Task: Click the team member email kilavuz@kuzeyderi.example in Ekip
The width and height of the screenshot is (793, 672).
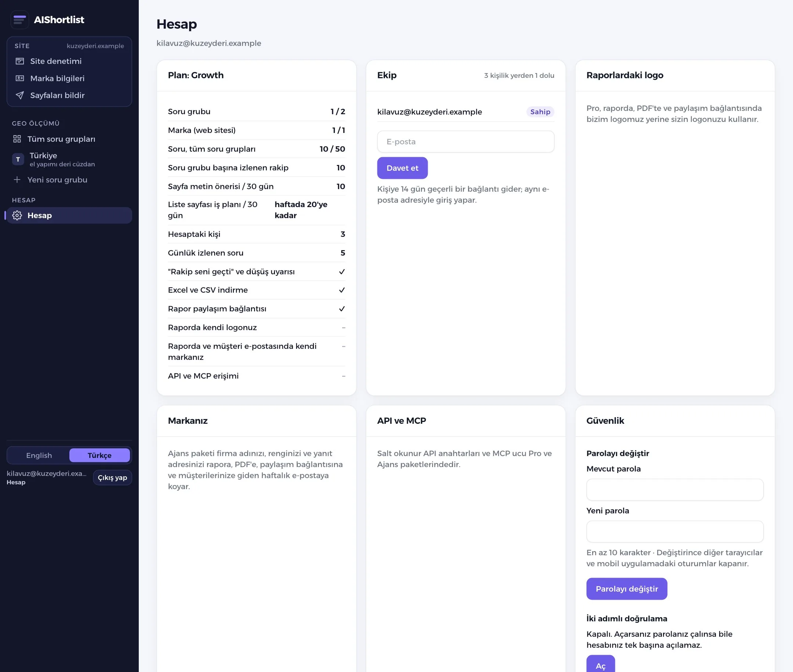Action: pos(429,112)
